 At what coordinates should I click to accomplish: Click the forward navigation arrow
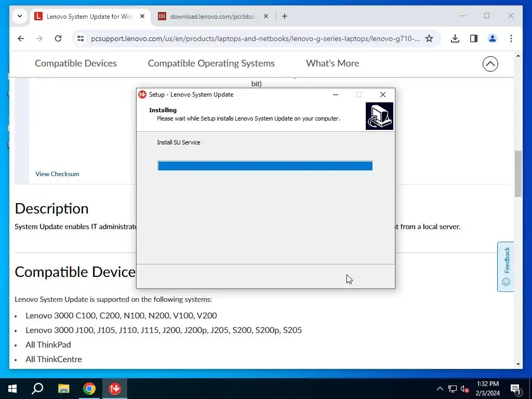(x=39, y=38)
